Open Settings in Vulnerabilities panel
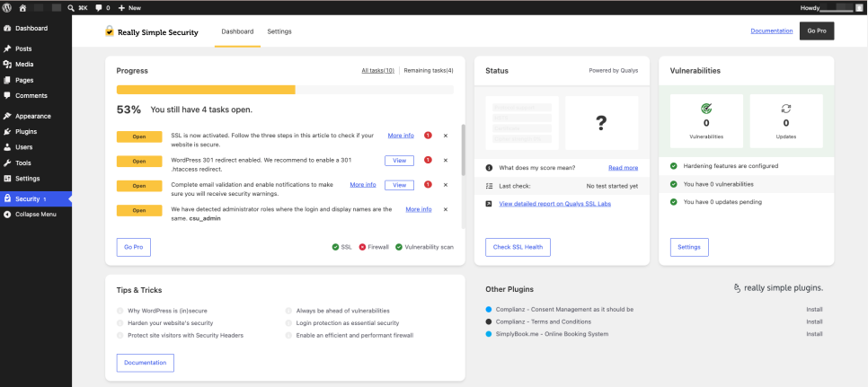The image size is (868, 387). [x=689, y=247]
